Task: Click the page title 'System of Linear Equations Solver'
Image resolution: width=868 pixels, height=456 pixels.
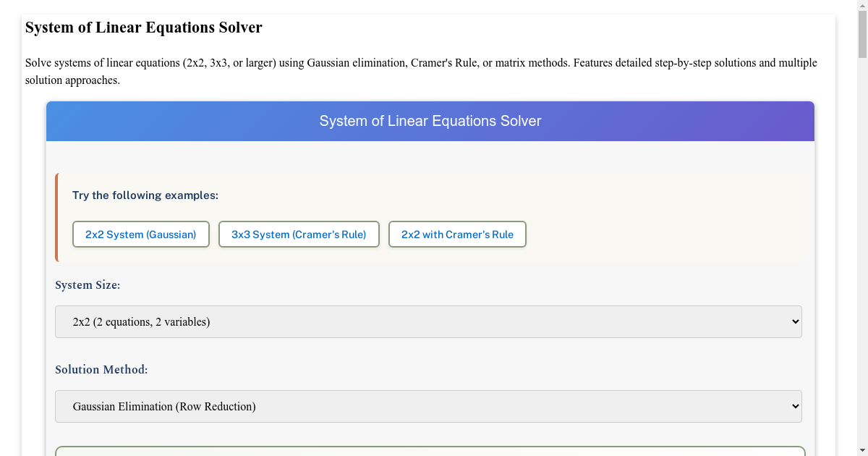Action: (143, 27)
